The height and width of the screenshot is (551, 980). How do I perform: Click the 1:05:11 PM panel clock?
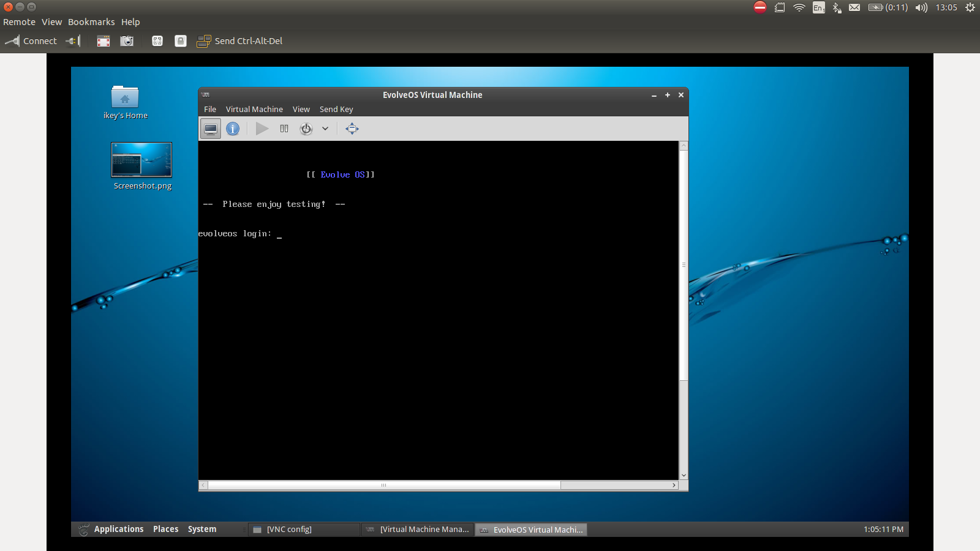[x=883, y=529]
